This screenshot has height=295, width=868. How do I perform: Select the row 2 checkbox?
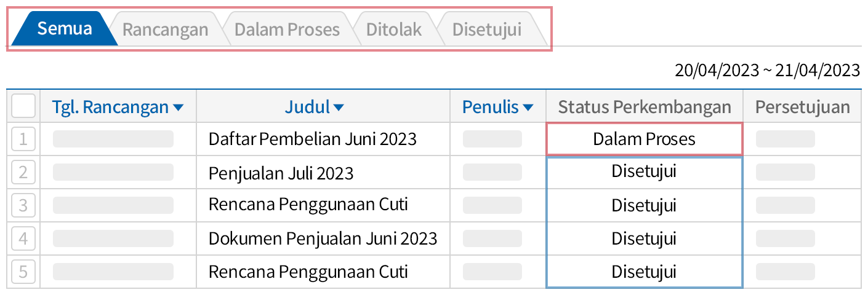point(23,172)
